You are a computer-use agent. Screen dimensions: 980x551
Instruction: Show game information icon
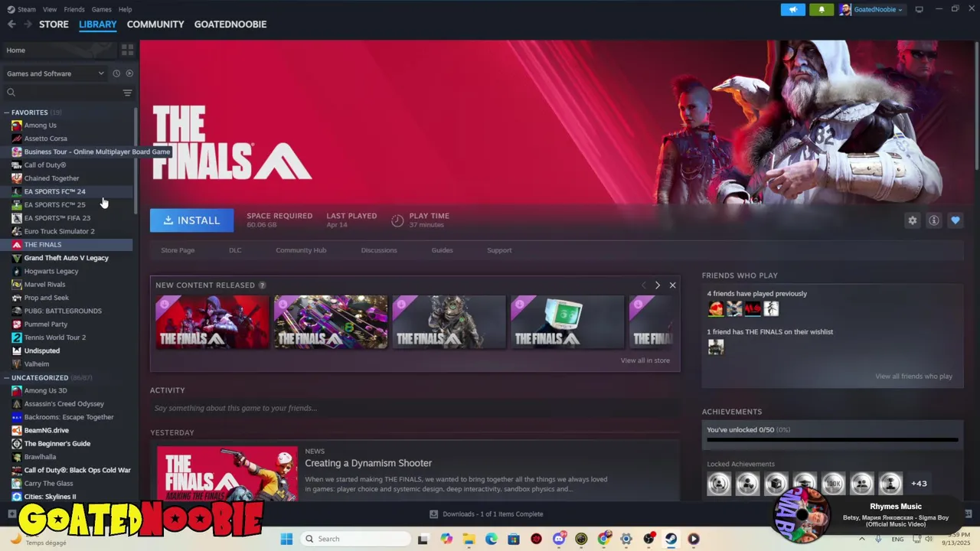click(933, 220)
